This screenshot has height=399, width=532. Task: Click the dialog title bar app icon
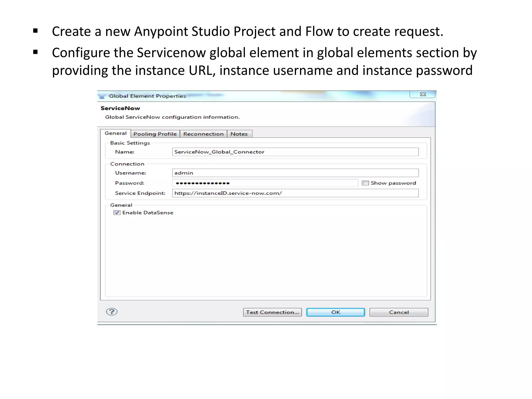point(102,96)
